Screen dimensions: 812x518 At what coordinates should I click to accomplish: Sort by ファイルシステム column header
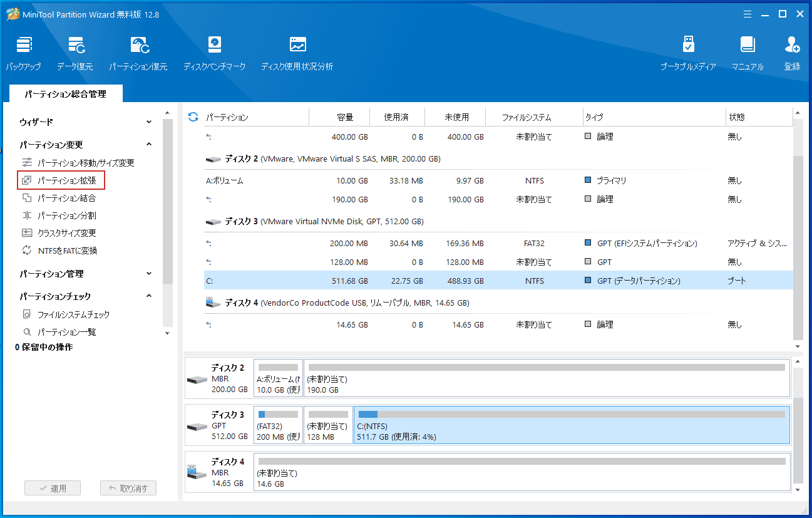point(534,117)
